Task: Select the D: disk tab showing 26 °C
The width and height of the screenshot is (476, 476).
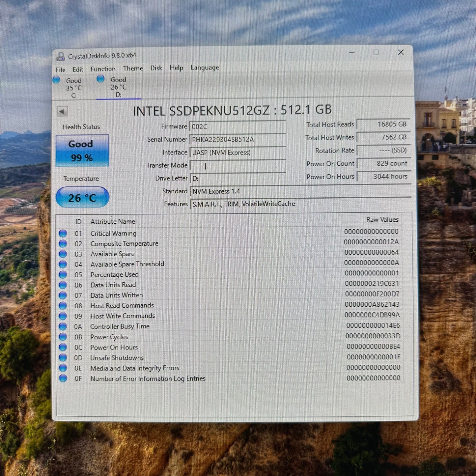Action: pyautogui.click(x=119, y=87)
